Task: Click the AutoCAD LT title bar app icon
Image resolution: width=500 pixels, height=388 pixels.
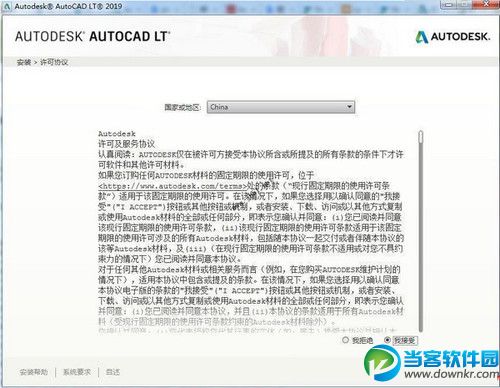Action: click(6, 6)
